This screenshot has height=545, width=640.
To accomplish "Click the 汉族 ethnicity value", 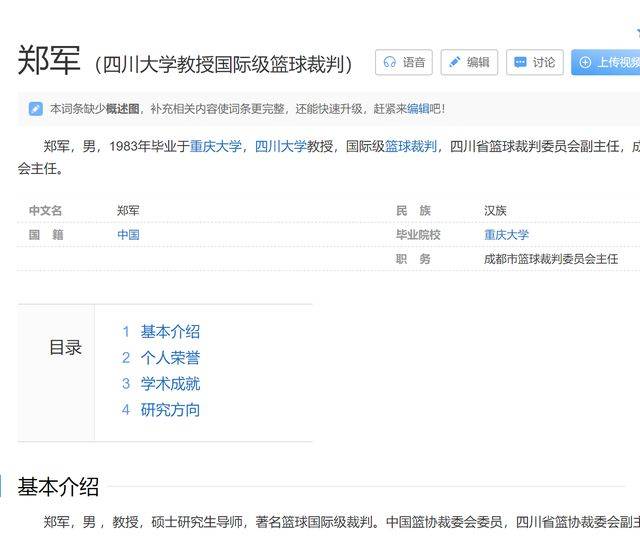I will pyautogui.click(x=495, y=211).
